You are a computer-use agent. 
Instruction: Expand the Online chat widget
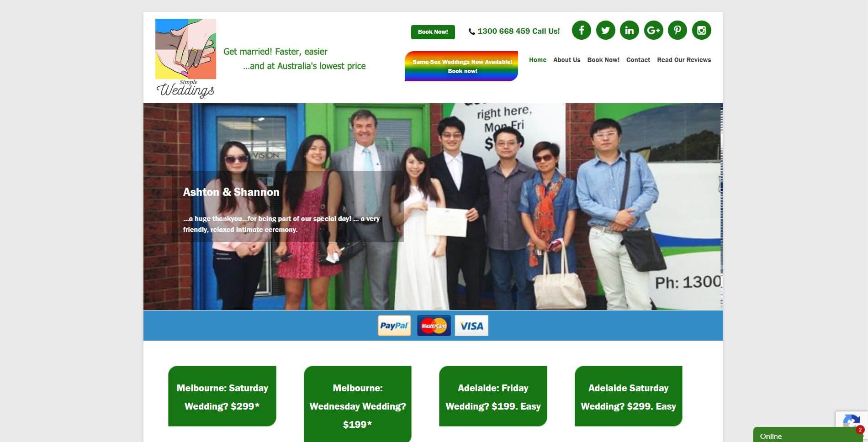[808, 435]
